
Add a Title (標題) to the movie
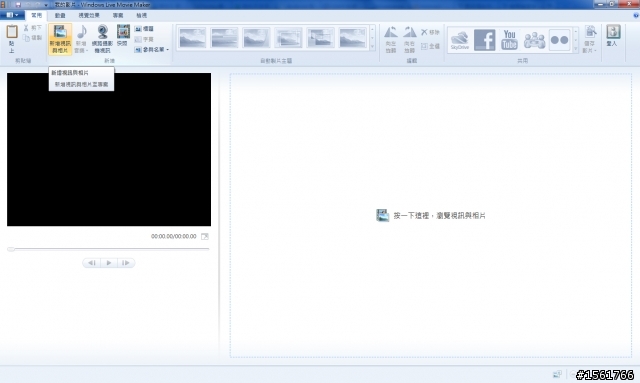click(x=144, y=29)
